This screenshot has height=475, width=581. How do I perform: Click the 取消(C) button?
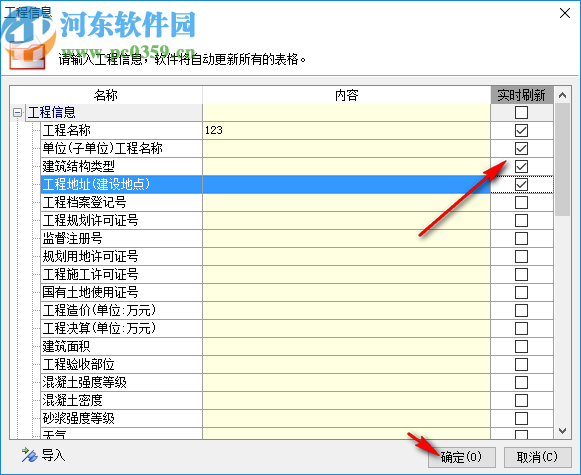(x=537, y=457)
